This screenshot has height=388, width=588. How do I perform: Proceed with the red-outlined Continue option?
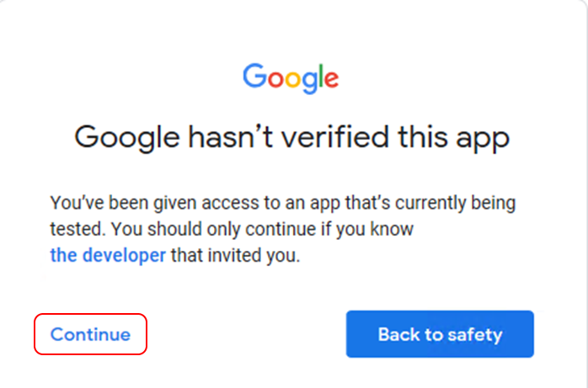pos(90,334)
